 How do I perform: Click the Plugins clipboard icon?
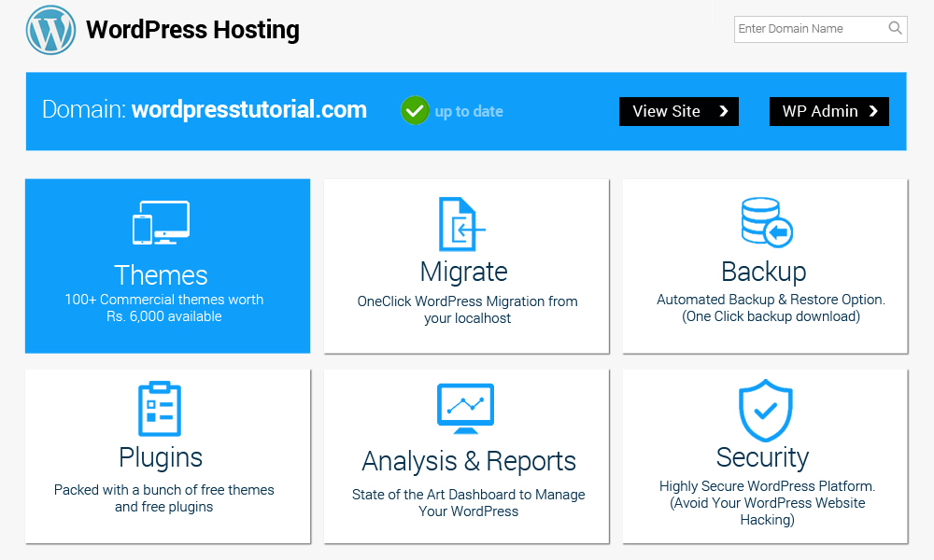(159, 409)
